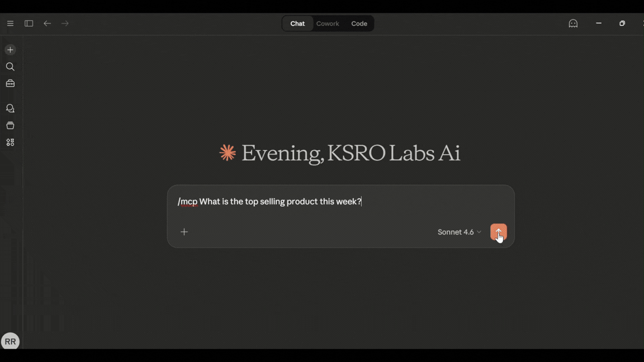Viewport: 644px width, 362px height.
Task: Click the attach plus icon in the prompt box
Action: pos(184,231)
